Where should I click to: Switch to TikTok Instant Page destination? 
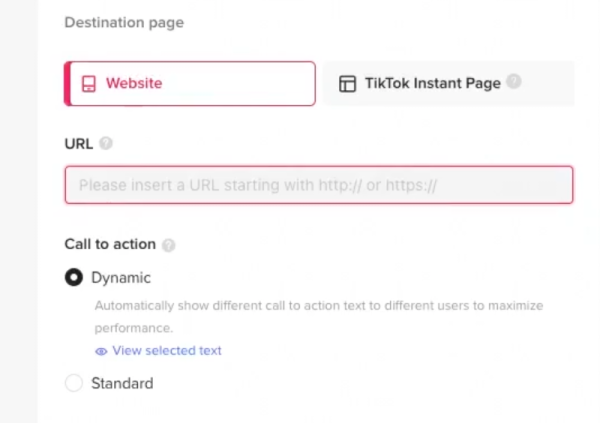coord(448,83)
